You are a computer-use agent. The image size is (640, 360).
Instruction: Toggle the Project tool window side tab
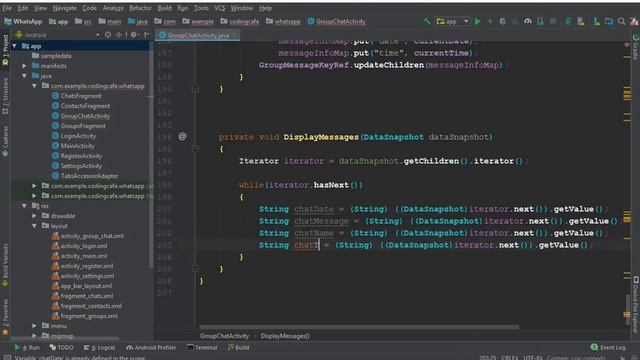pyautogui.click(x=5, y=50)
